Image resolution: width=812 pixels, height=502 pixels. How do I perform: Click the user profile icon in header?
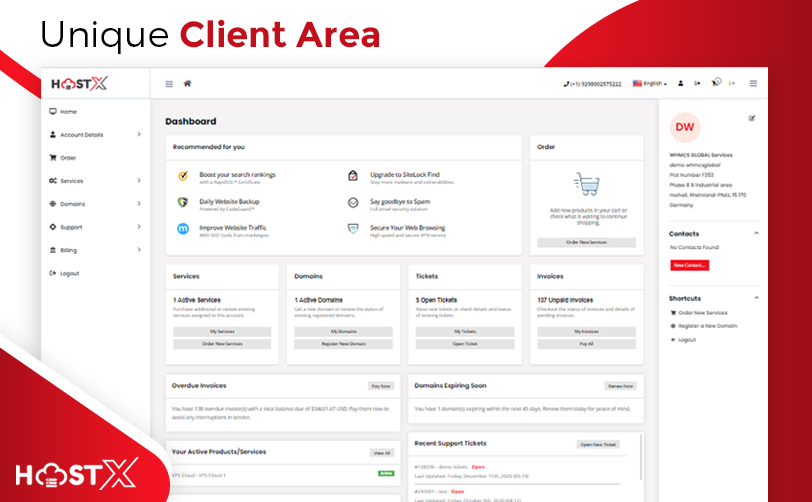tap(680, 83)
